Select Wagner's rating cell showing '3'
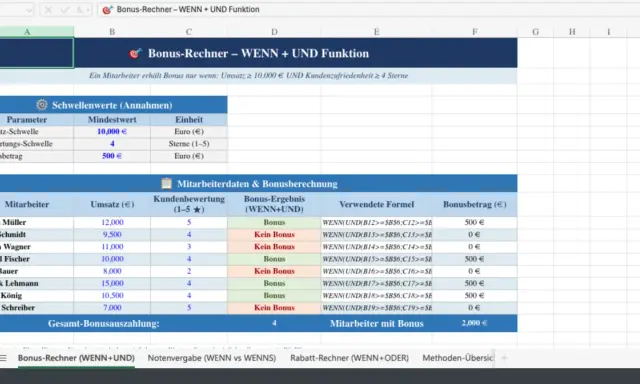Viewport: 640px width, 384px height. tap(189, 247)
